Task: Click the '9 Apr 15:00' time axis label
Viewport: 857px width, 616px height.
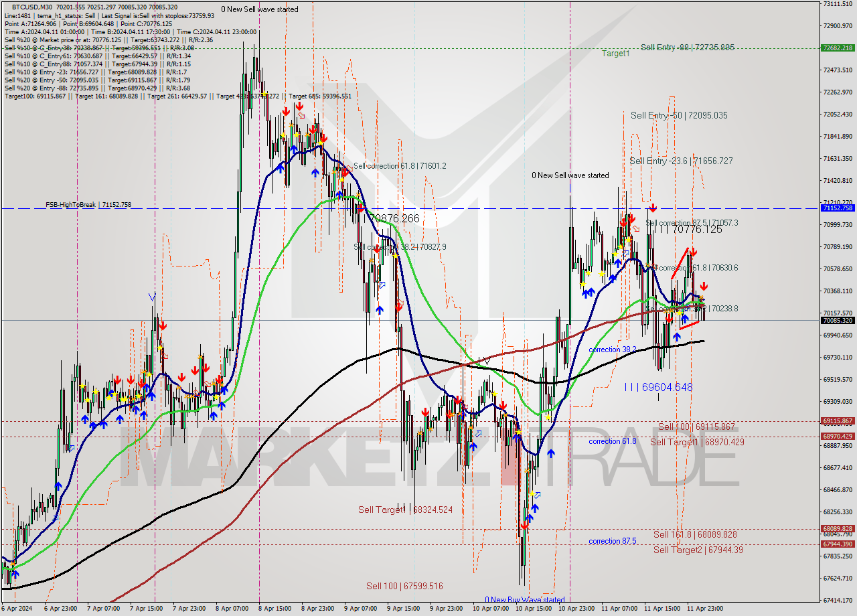Action: (404, 609)
